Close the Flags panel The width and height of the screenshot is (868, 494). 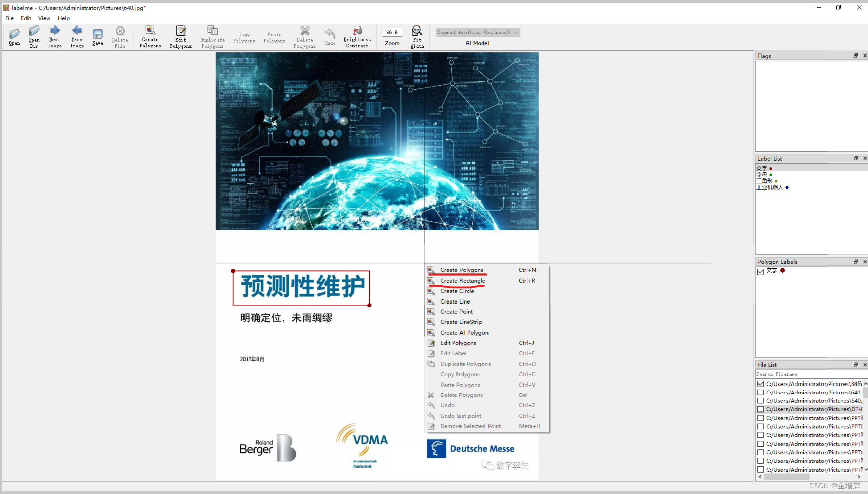coord(865,56)
